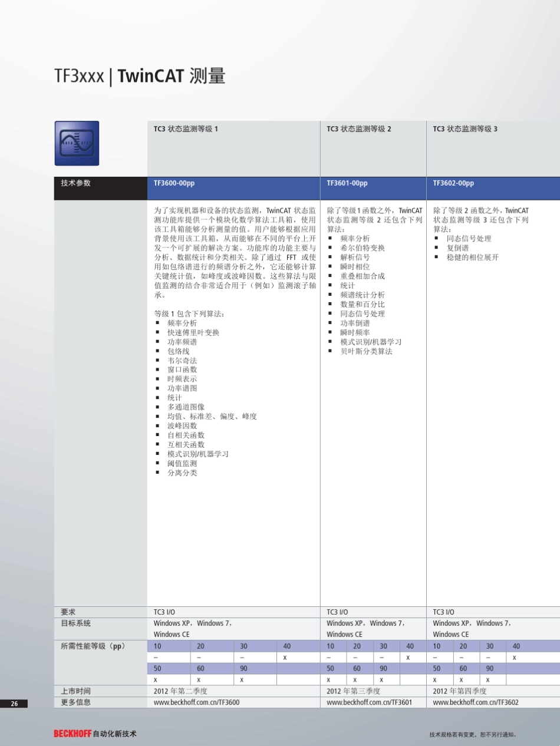This screenshot has height=746, width=560.
Task: Click the BECKHOFF logo in the footer
Action: pyautogui.click(x=73, y=734)
